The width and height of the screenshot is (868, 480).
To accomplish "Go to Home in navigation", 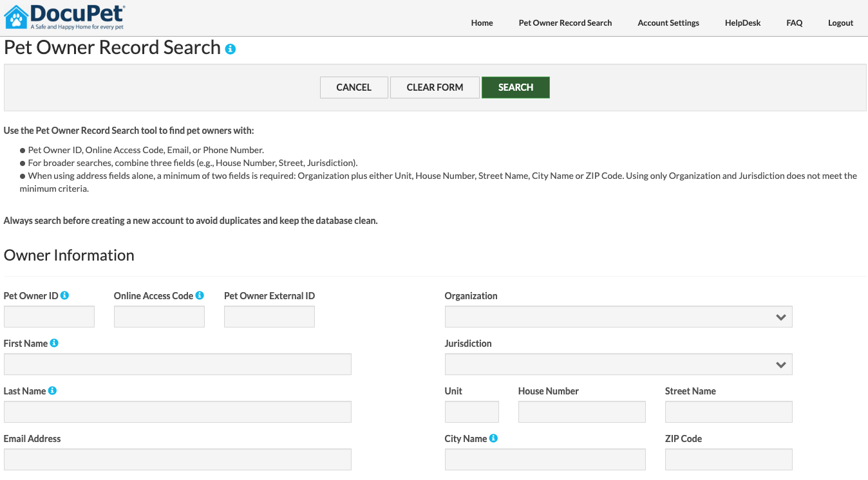I will point(482,23).
